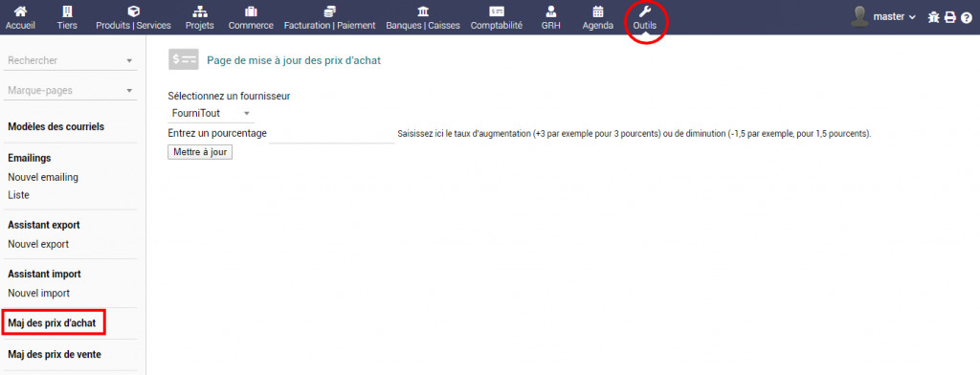This screenshot has width=980, height=375.
Task: Open Banques | Caisses bank icon
Action: coord(422,11)
